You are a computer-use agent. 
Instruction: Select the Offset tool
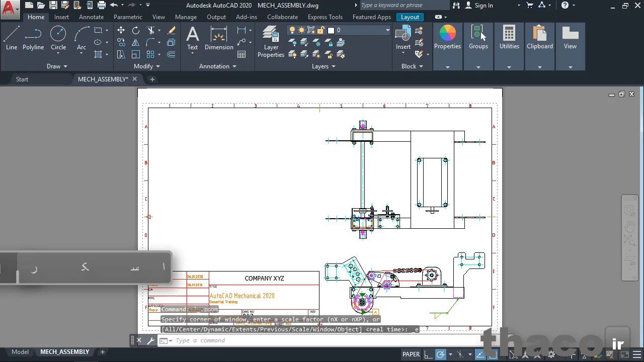(x=171, y=54)
